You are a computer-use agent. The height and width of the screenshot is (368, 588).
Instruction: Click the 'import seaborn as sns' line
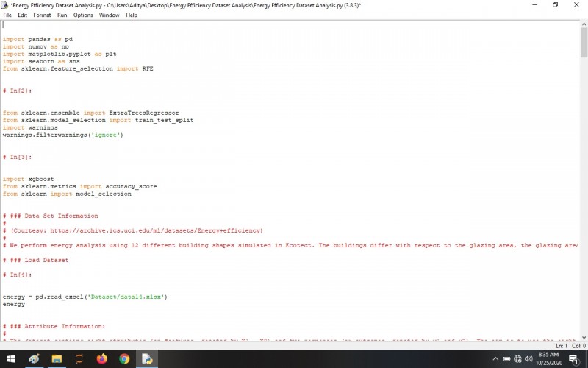41,61
